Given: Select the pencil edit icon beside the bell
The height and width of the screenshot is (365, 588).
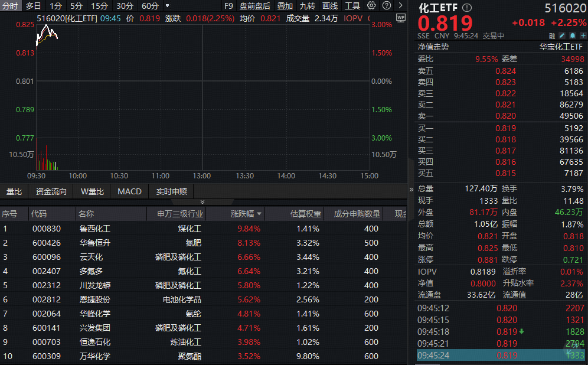Looking at the screenshot, I should tap(562, 35).
